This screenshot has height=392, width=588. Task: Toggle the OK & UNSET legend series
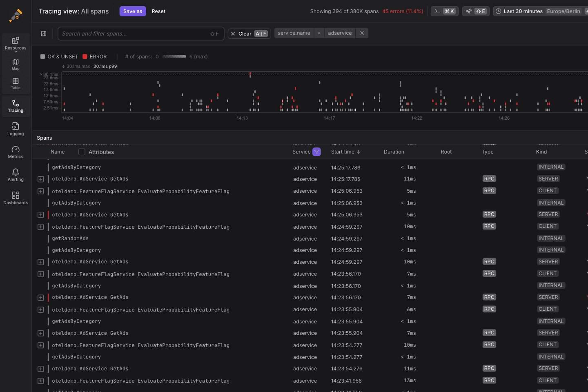tap(59, 57)
